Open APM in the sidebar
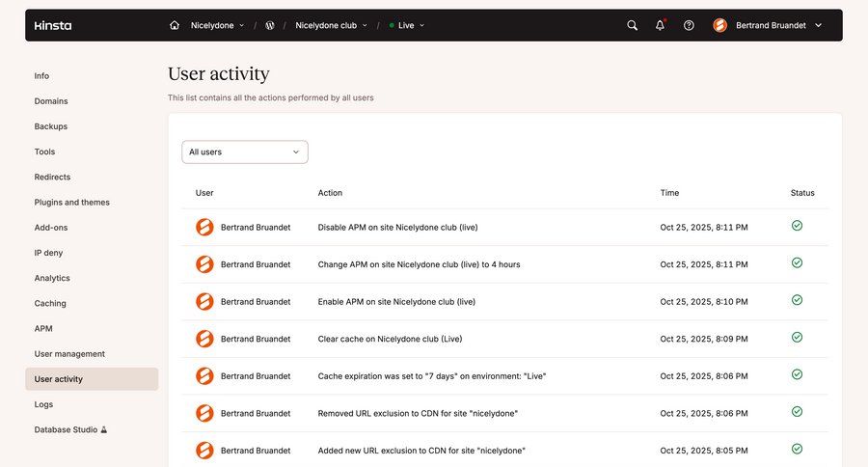 tap(43, 328)
